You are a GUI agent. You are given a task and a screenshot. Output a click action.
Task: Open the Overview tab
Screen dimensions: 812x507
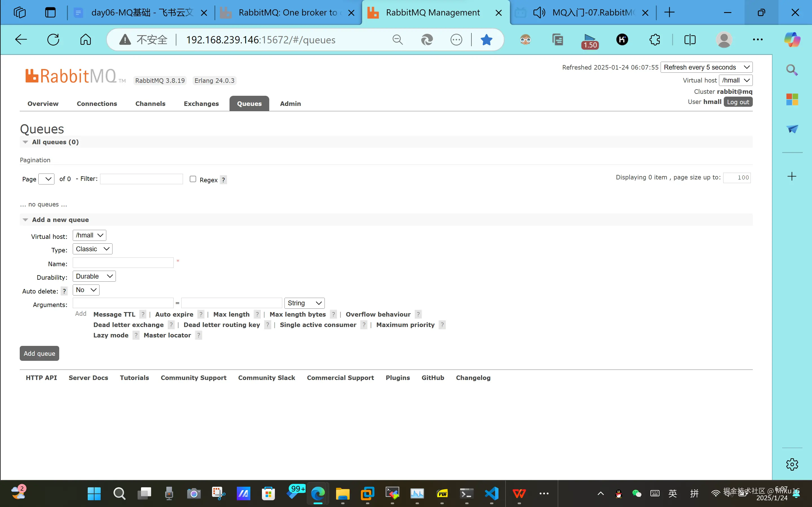43,104
